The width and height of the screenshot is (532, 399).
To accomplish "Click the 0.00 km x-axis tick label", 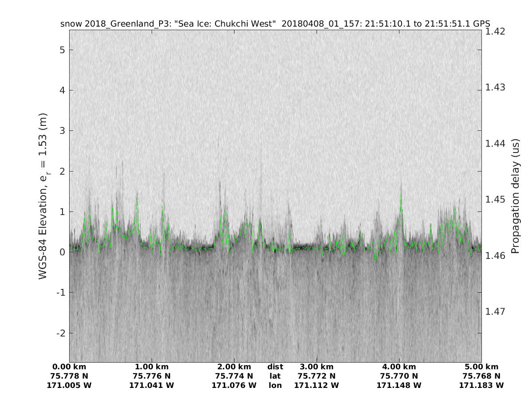I will [x=69, y=367].
